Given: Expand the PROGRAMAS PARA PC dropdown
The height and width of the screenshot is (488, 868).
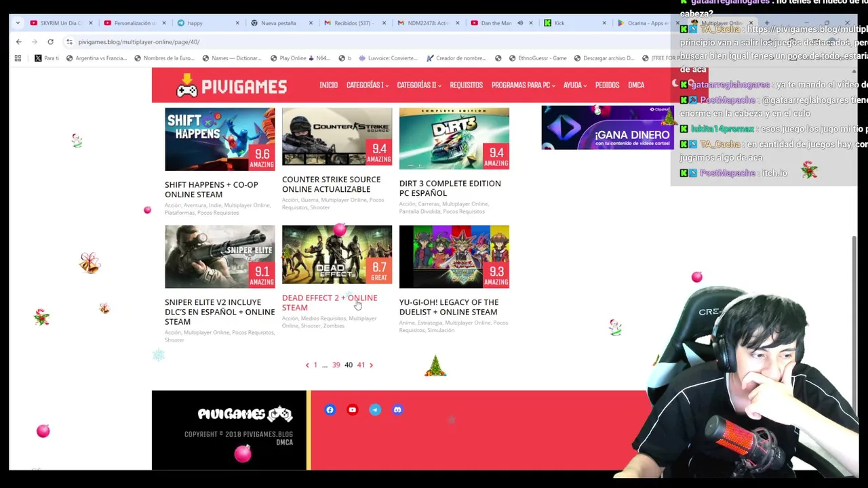Looking at the screenshot, I should pos(524,85).
